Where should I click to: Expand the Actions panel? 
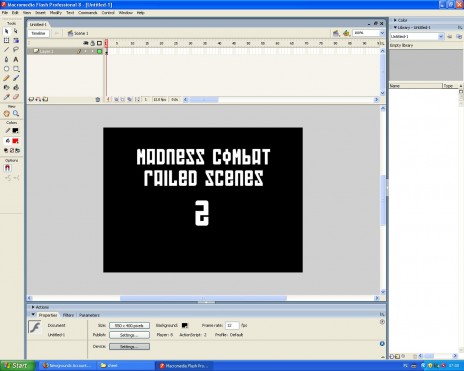pyautogui.click(x=33, y=307)
